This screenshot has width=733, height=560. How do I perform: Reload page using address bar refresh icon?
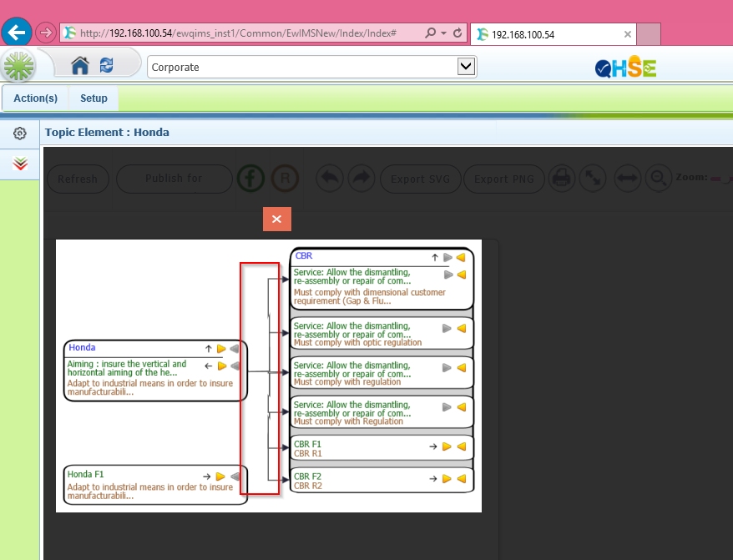click(x=457, y=33)
